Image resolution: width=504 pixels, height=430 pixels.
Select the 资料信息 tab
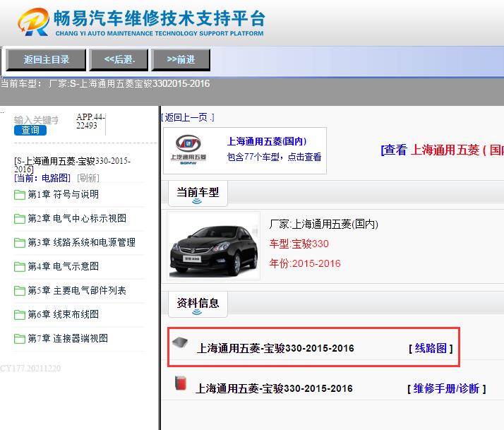[198, 304]
